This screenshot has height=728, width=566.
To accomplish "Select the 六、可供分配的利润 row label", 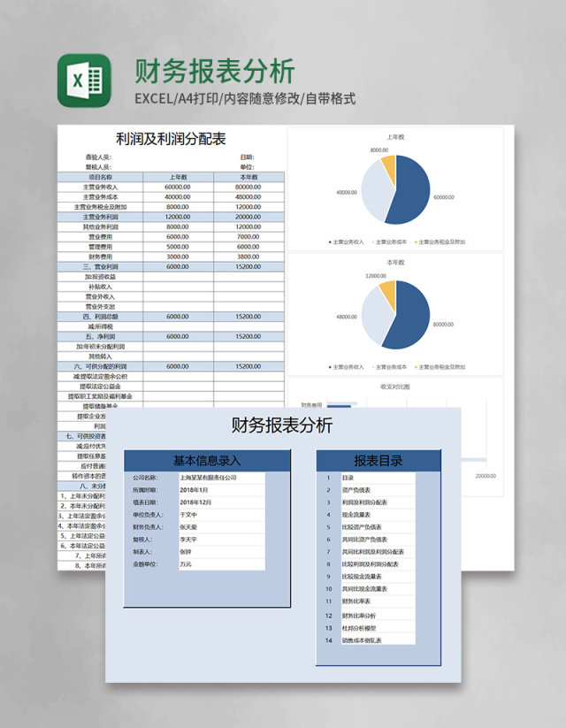I will coord(100,366).
